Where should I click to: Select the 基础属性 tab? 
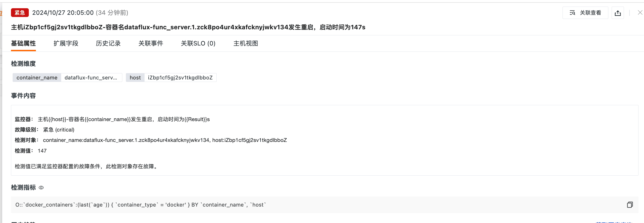tap(23, 43)
